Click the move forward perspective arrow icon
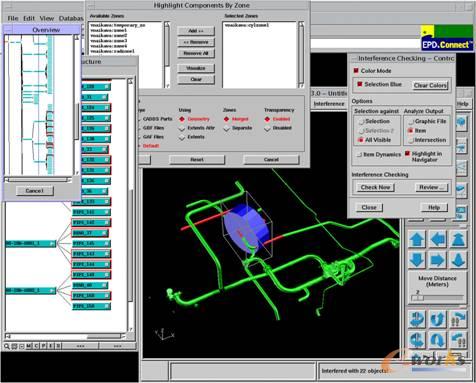This screenshot has width=476, height=383. coord(458,239)
